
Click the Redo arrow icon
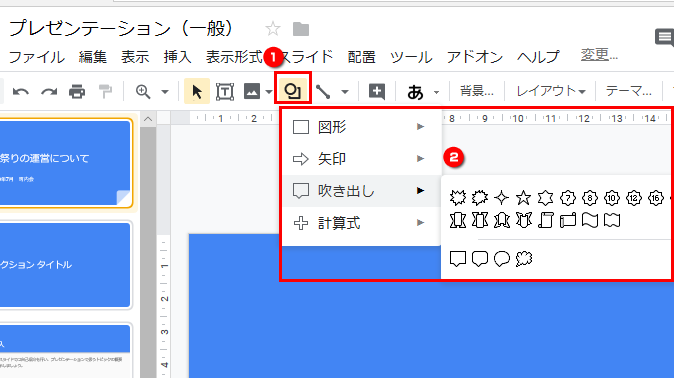click(49, 91)
